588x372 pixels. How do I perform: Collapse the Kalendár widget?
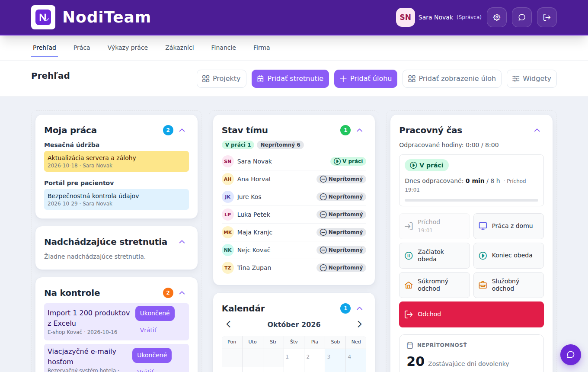[x=359, y=308]
